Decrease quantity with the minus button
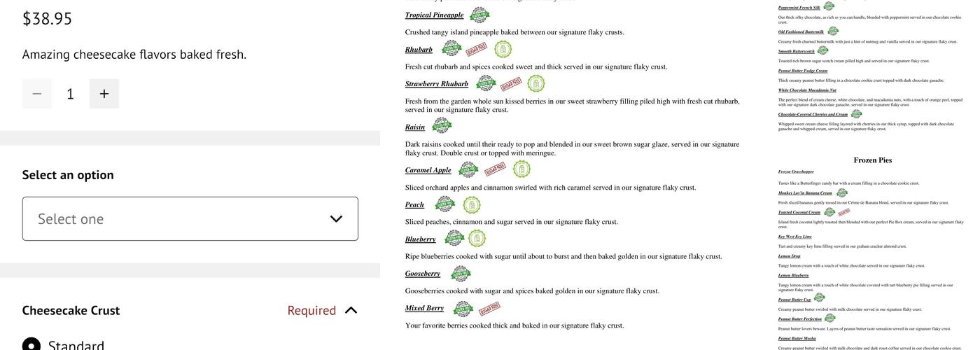The height and width of the screenshot is (350, 980). 37,94
